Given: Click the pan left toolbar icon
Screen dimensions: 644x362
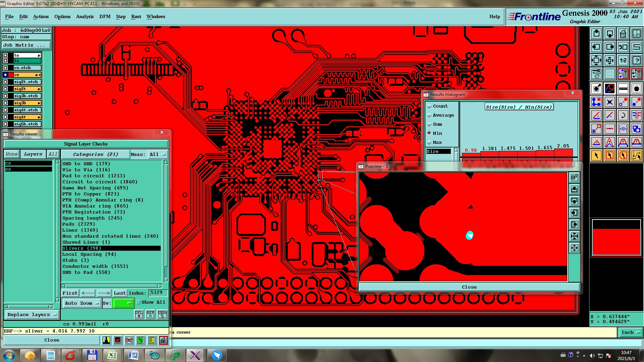Looking at the screenshot, I should [x=596, y=47].
